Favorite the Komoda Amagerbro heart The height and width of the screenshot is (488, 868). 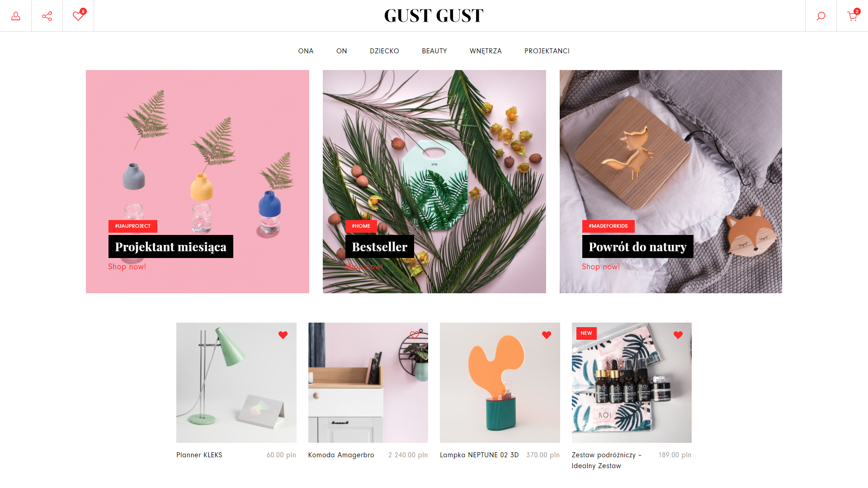click(415, 335)
